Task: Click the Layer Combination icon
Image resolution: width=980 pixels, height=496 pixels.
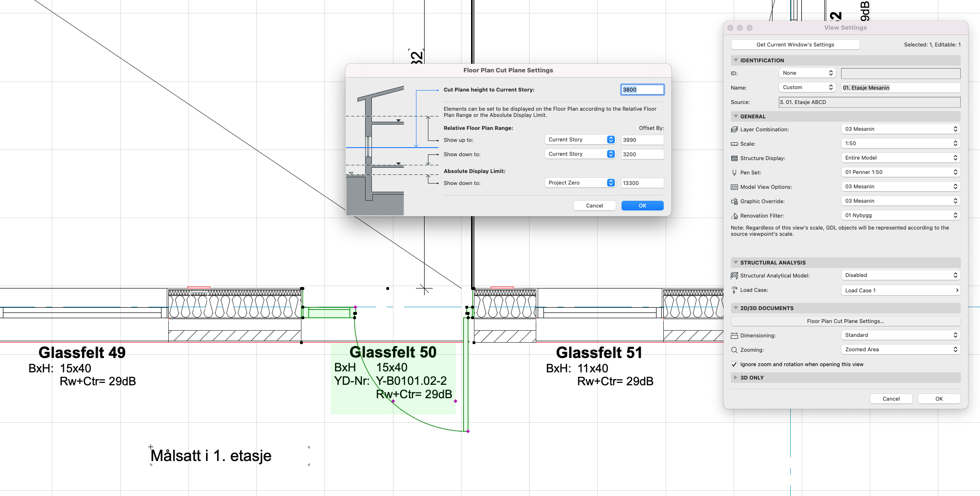Action: coord(734,129)
